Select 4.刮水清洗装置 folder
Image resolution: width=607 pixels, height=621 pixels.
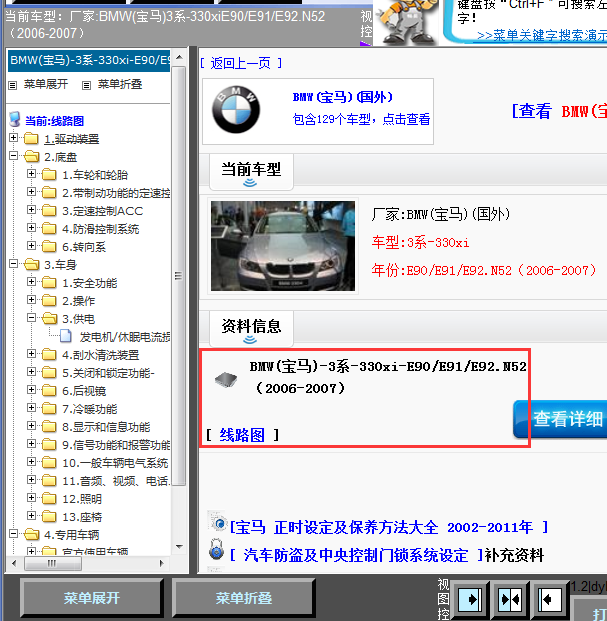[101, 355]
